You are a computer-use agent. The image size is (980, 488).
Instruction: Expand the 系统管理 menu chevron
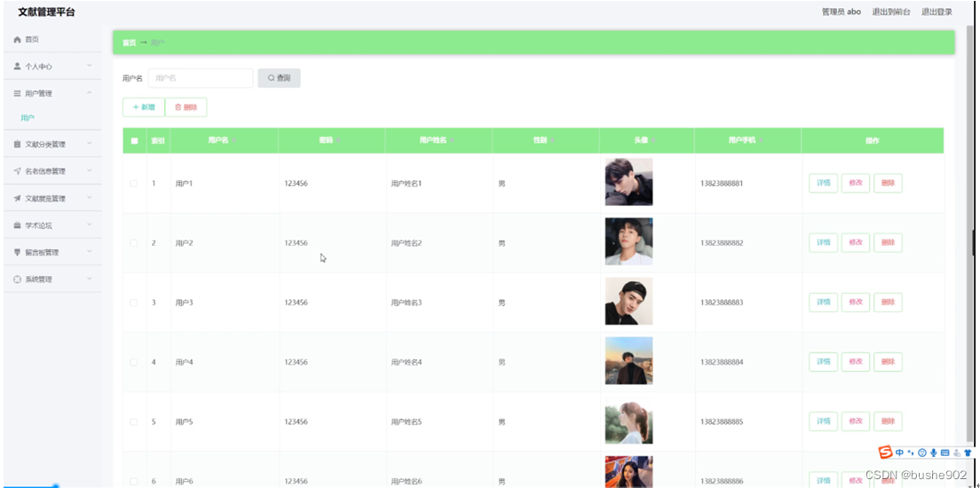click(x=90, y=279)
